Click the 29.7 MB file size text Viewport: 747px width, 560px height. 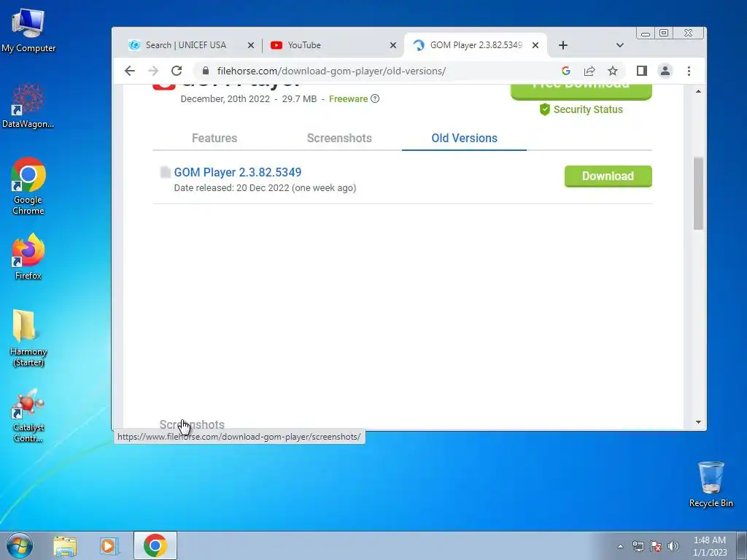tap(299, 99)
